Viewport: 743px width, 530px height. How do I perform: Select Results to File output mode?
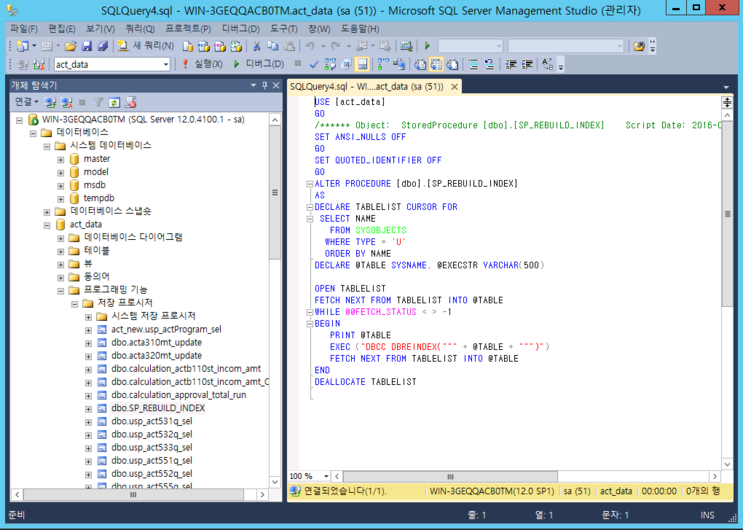point(453,64)
